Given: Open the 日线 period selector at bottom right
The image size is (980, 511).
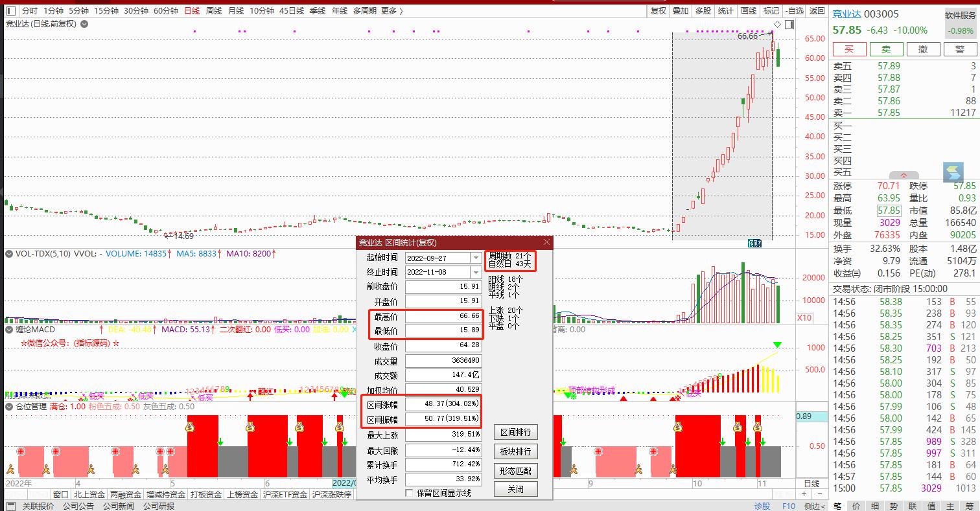Looking at the screenshot, I should click(811, 483).
